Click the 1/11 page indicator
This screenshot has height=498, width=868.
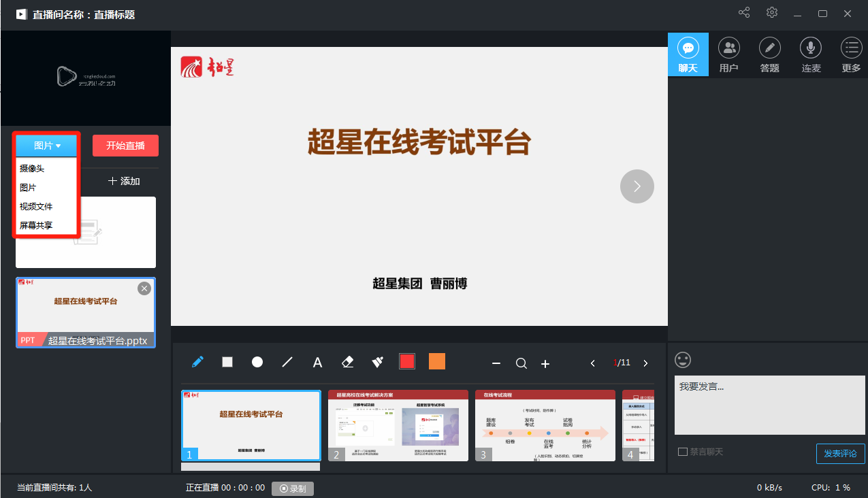tap(622, 363)
